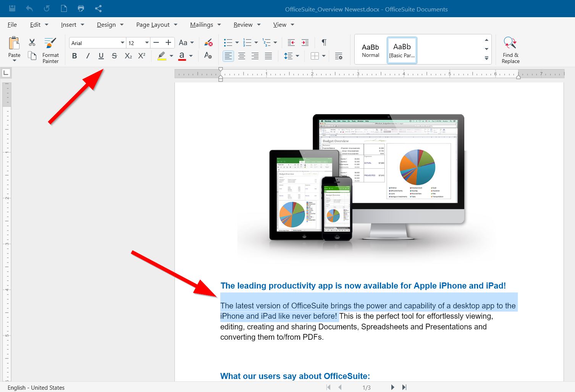
Task: Increase font size with plus button
Action: (168, 43)
